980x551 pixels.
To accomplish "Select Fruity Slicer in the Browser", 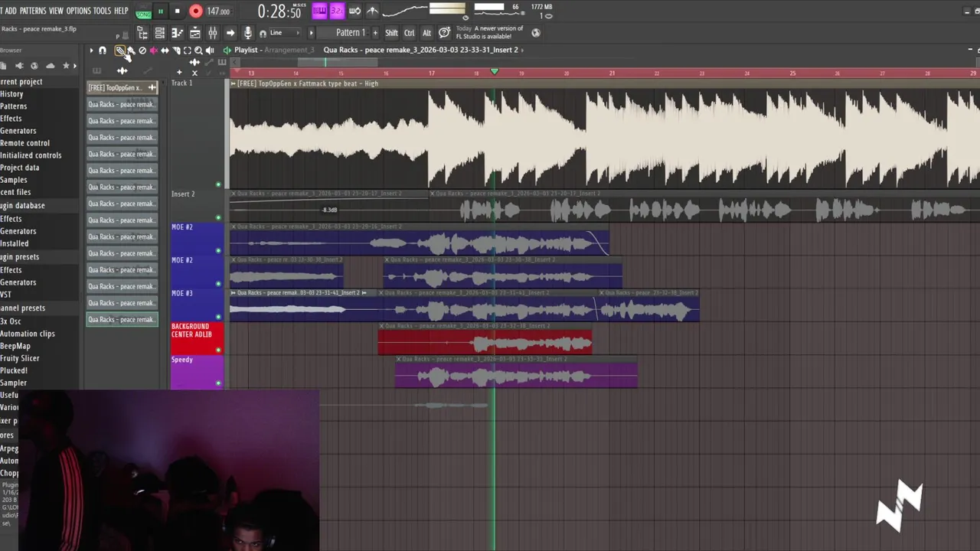I will pos(19,358).
